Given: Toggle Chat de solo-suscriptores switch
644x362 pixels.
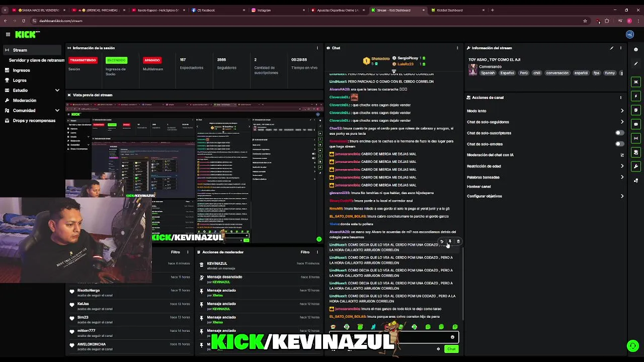Looking at the screenshot, I should 620,133.
